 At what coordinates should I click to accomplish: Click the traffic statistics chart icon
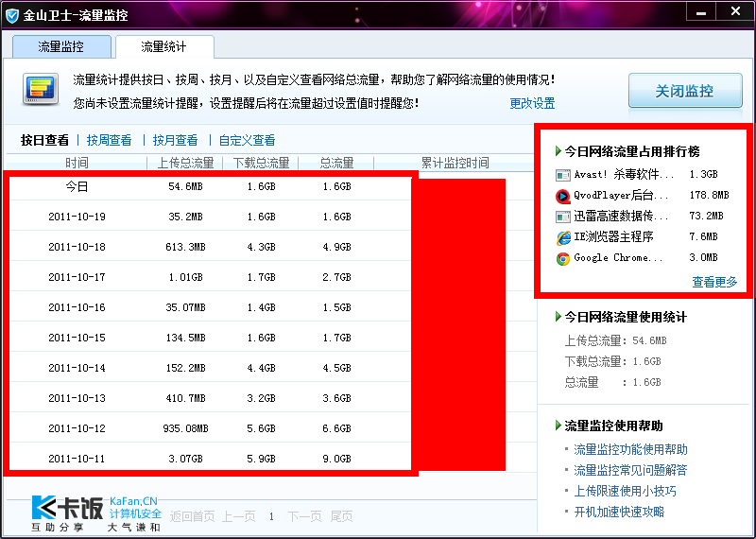(41, 89)
